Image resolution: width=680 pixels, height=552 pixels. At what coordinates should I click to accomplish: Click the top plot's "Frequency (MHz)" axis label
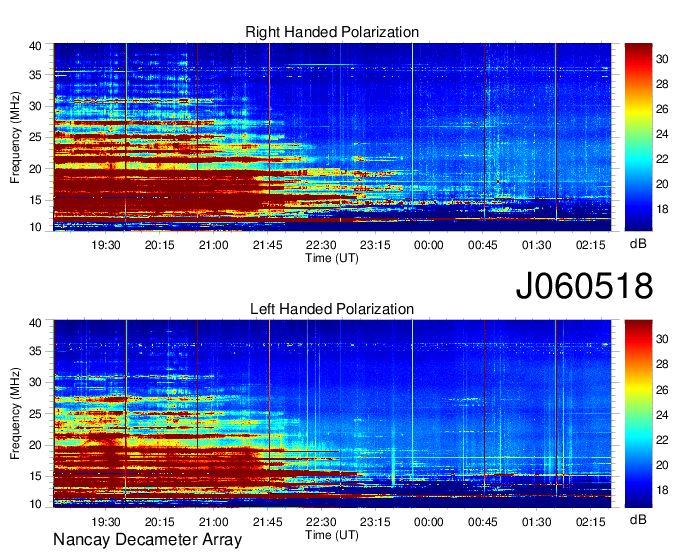click(x=15, y=137)
